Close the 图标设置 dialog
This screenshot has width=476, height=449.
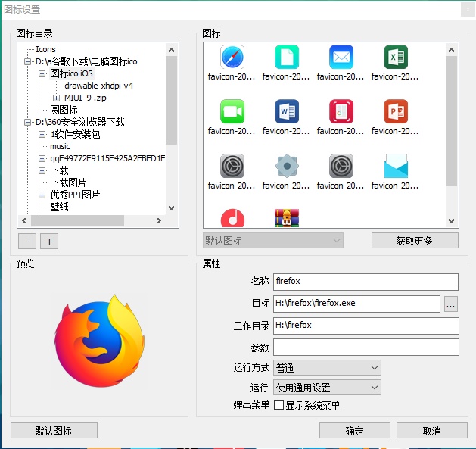(467, 10)
